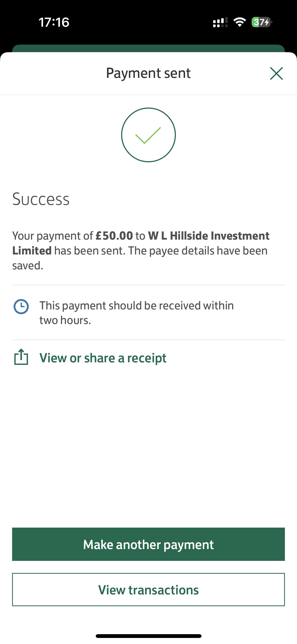The width and height of the screenshot is (297, 644).
Task: Click the Wi-Fi status icon
Action: [240, 22]
